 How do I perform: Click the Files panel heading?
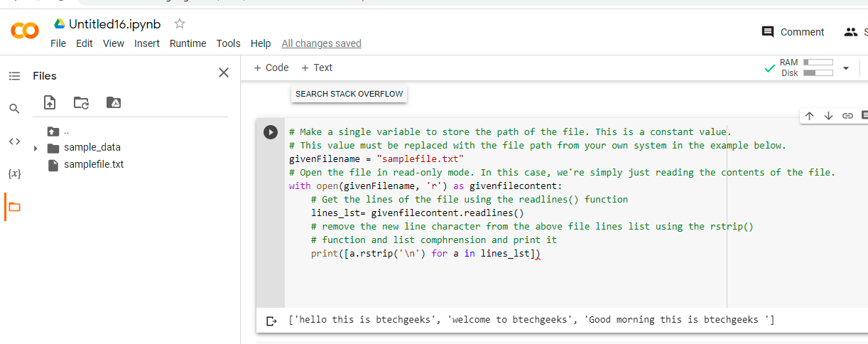click(45, 76)
